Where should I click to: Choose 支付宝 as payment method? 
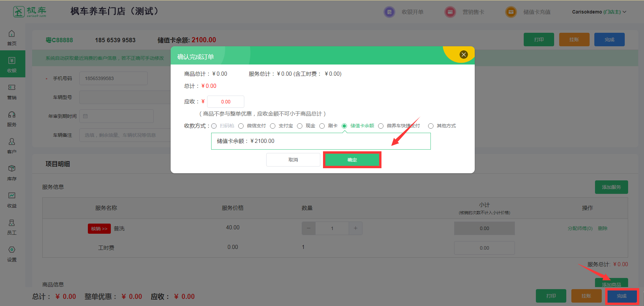(273, 126)
